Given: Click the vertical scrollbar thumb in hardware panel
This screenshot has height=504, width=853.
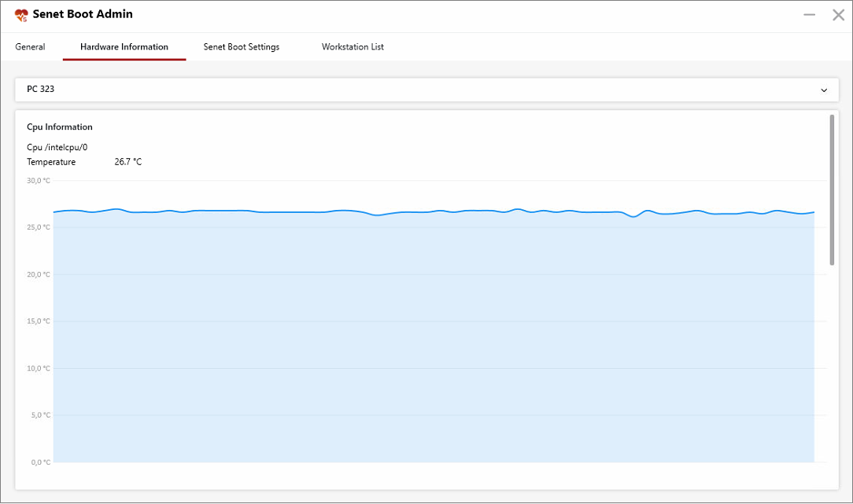Looking at the screenshot, I should pyautogui.click(x=831, y=189).
